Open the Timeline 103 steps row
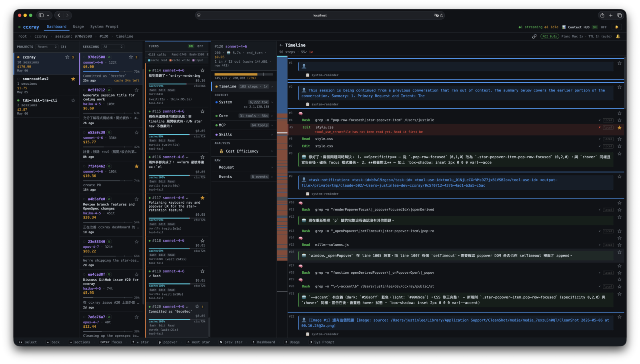This screenshot has width=640, height=364. (x=244, y=86)
